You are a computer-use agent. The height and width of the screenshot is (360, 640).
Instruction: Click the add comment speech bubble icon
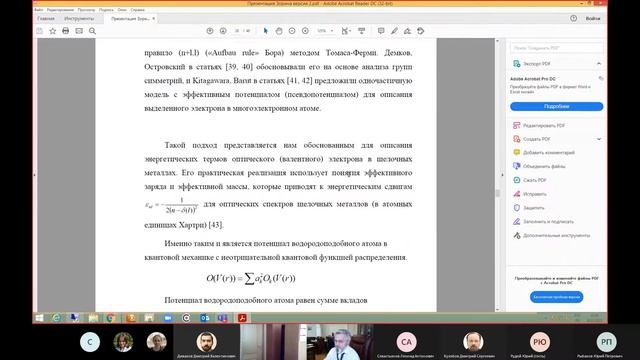[x=381, y=31]
